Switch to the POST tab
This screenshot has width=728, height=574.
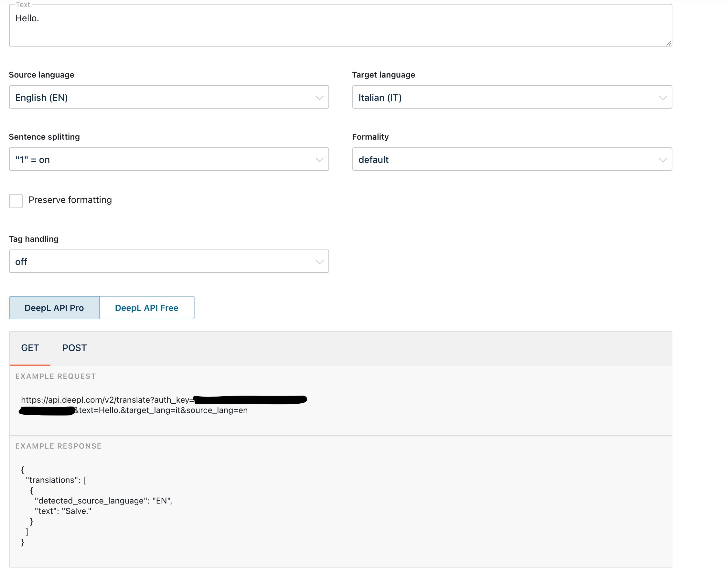tap(74, 348)
